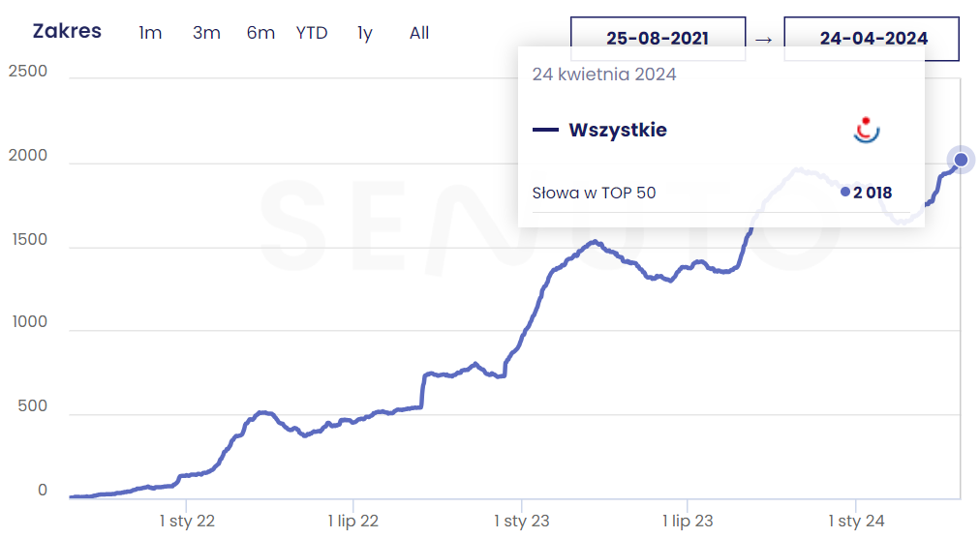Click the Słowa w TOP 50 label

[x=594, y=193]
